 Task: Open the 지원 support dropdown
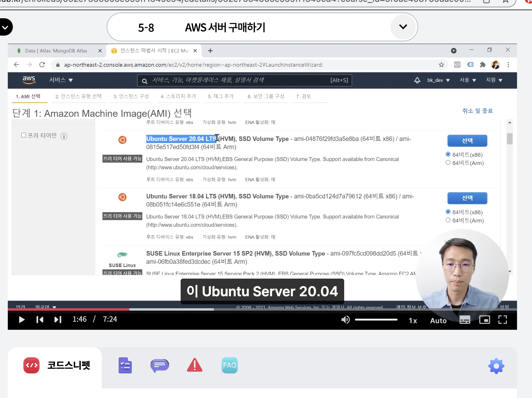coord(494,80)
